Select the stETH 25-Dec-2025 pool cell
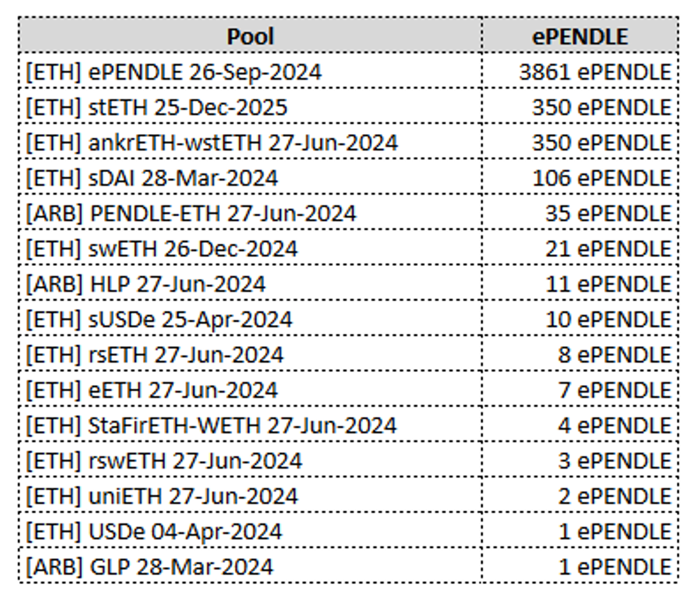Screen dimensions: 700x601 157,108
